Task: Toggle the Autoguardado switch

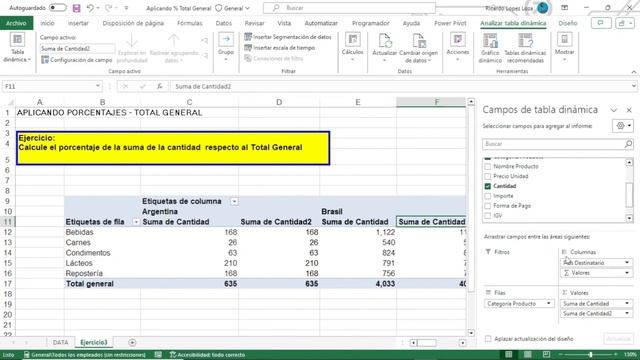Action: [x=58, y=8]
